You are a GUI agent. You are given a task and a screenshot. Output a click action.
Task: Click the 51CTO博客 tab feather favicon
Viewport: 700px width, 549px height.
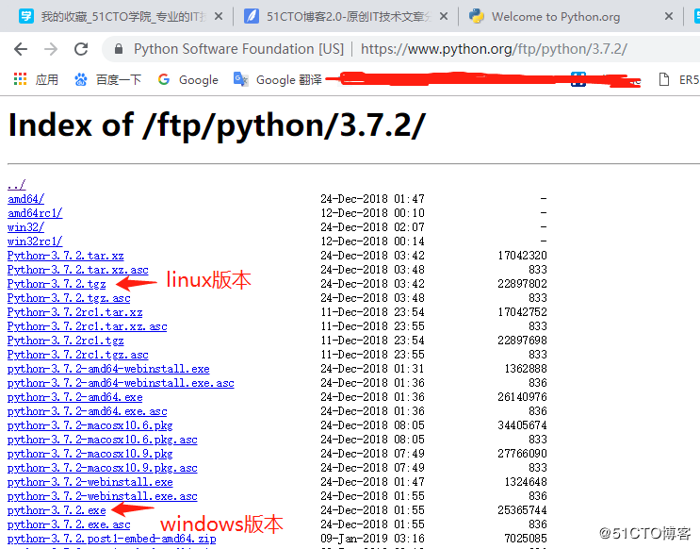click(x=251, y=17)
